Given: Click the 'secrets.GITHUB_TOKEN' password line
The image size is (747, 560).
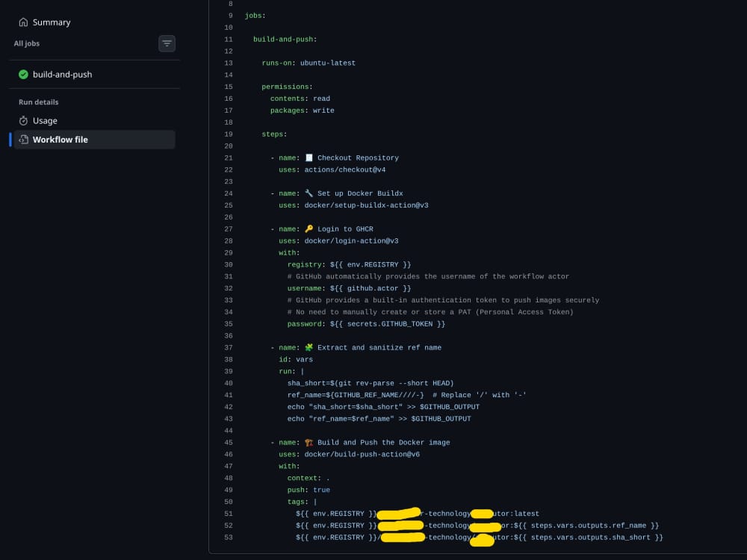Looking at the screenshot, I should [x=366, y=324].
